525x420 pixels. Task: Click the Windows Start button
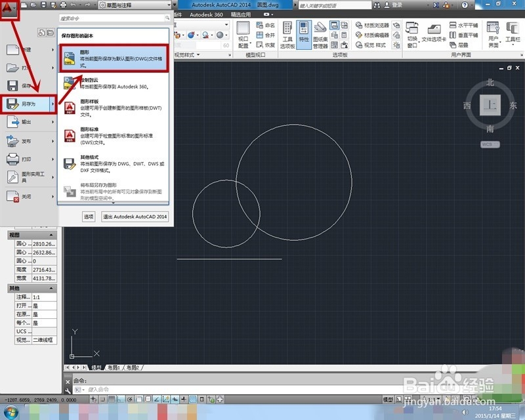pos(10,411)
